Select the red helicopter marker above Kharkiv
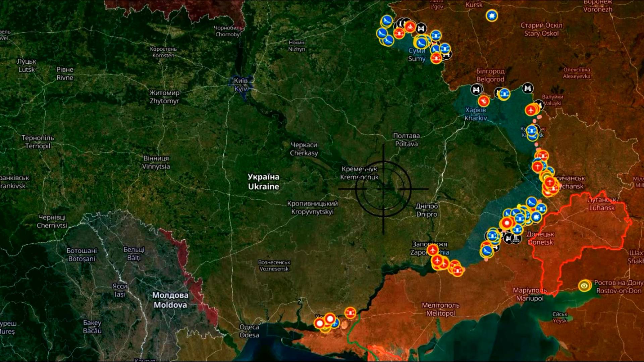The image size is (644, 362). [x=484, y=101]
